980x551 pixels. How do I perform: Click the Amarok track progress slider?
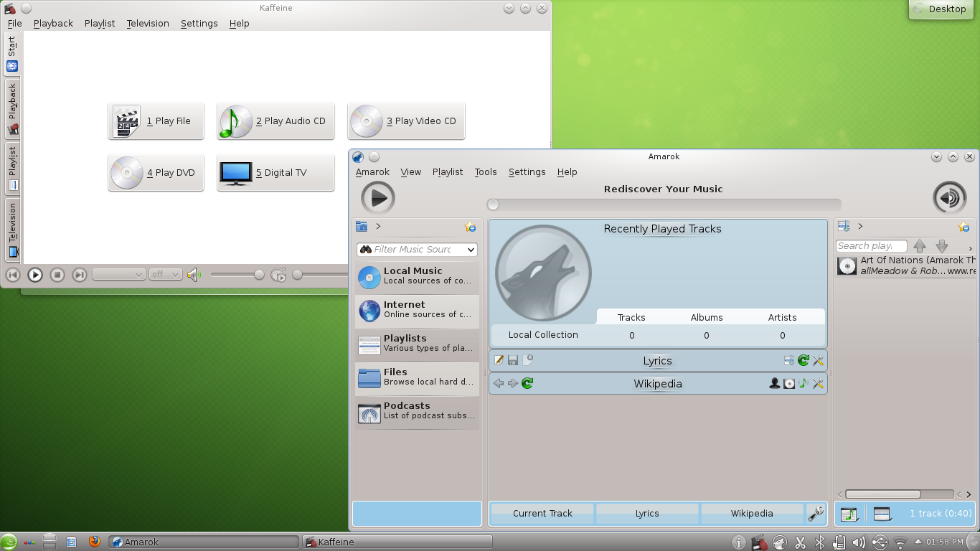pyautogui.click(x=664, y=205)
